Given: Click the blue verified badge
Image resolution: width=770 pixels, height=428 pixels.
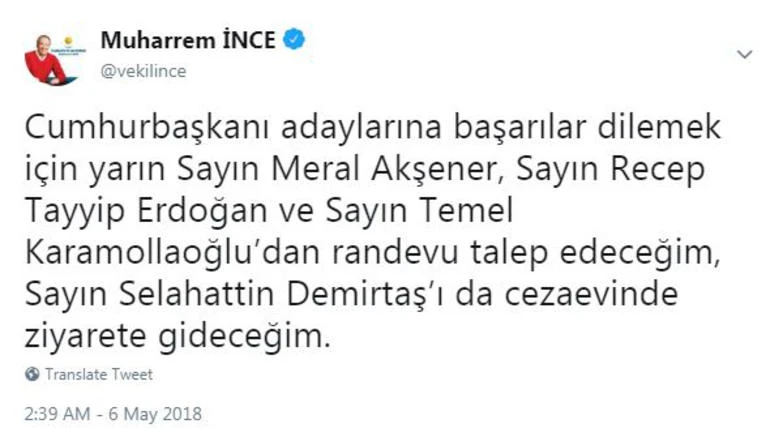Looking at the screenshot, I should pos(295,41).
